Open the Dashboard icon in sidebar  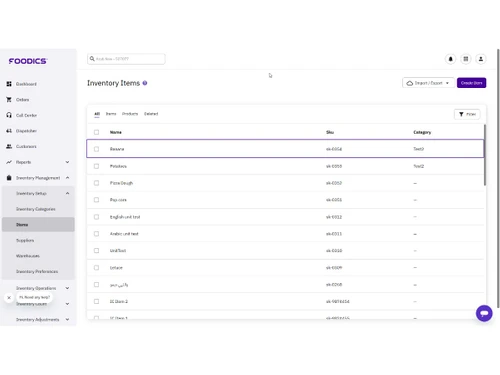(x=9, y=84)
